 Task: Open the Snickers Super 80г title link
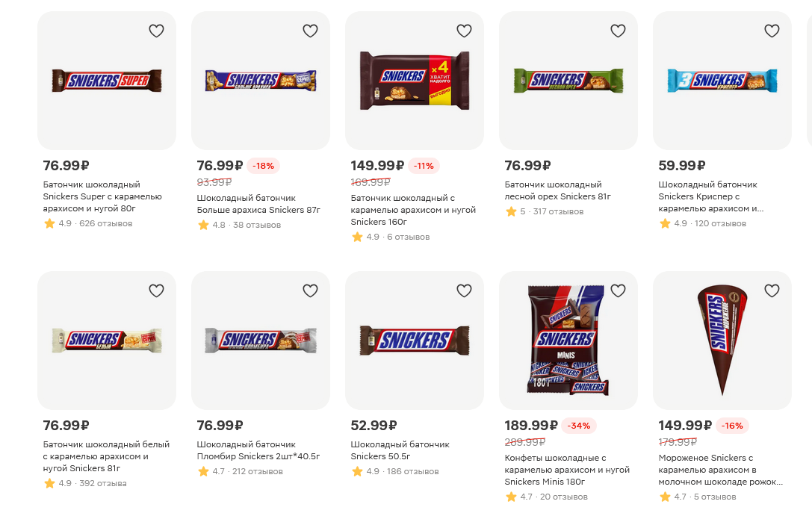click(x=102, y=196)
